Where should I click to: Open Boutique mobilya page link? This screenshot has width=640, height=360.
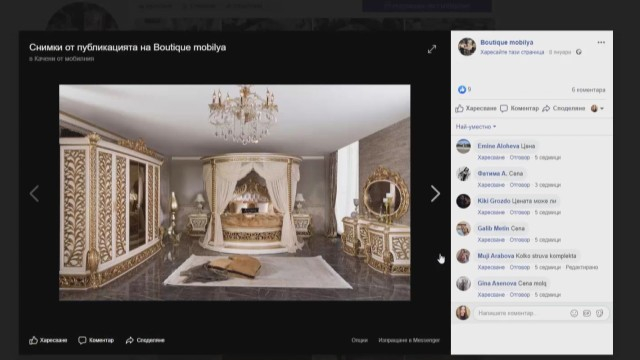507,42
